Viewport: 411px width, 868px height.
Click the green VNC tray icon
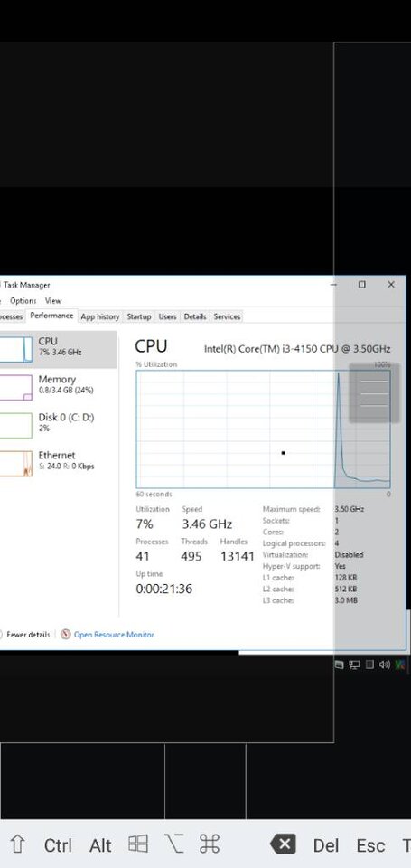tap(400, 665)
